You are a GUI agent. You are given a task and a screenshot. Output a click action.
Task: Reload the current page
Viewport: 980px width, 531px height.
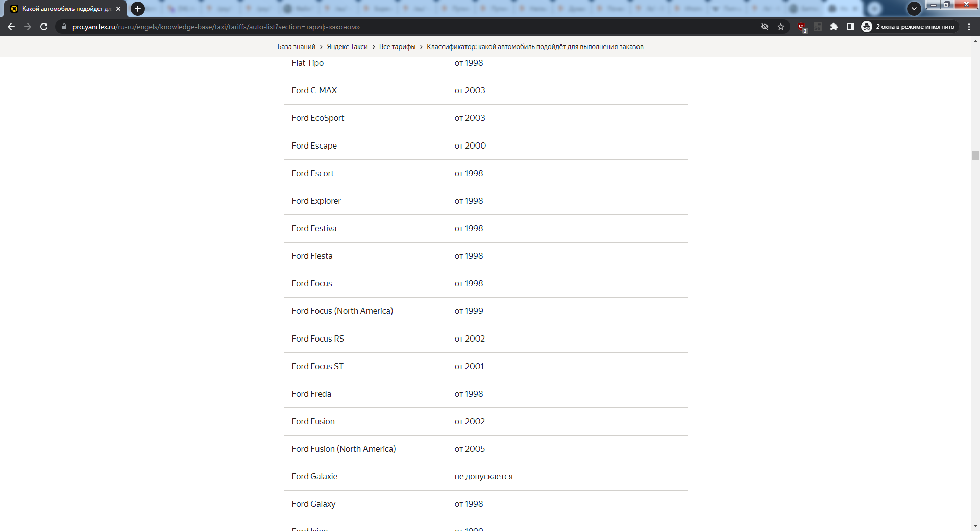pos(44,27)
